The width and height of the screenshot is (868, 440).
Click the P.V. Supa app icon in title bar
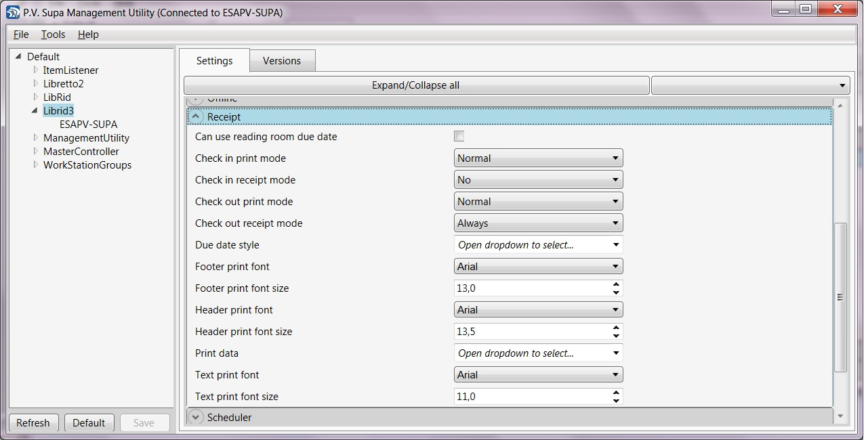[13, 12]
